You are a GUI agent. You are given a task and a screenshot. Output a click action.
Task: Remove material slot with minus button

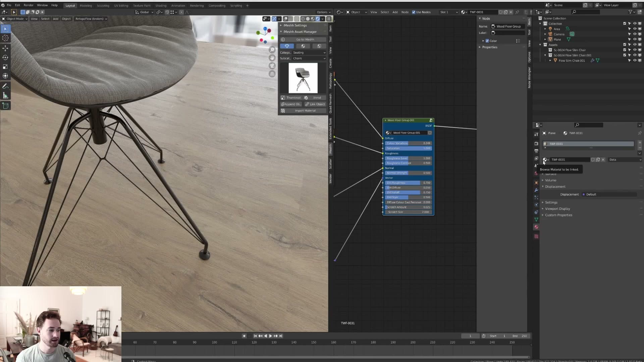pyautogui.click(x=640, y=147)
